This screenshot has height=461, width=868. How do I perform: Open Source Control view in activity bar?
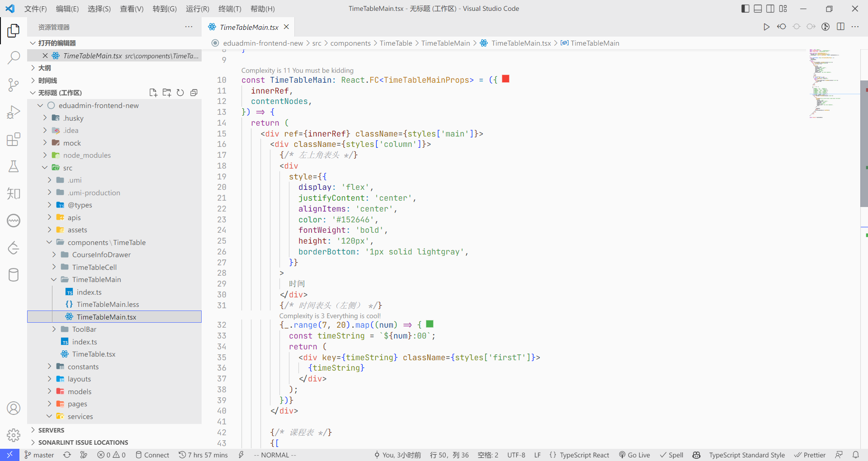tap(14, 85)
